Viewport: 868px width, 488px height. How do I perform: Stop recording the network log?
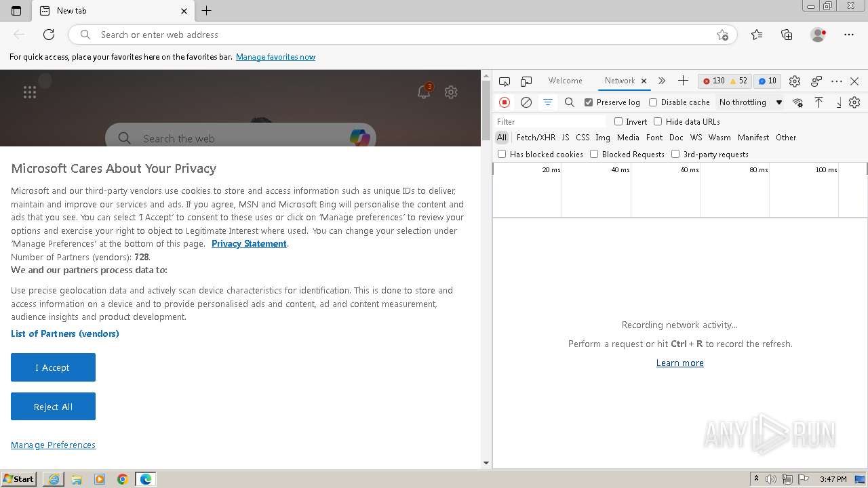505,102
